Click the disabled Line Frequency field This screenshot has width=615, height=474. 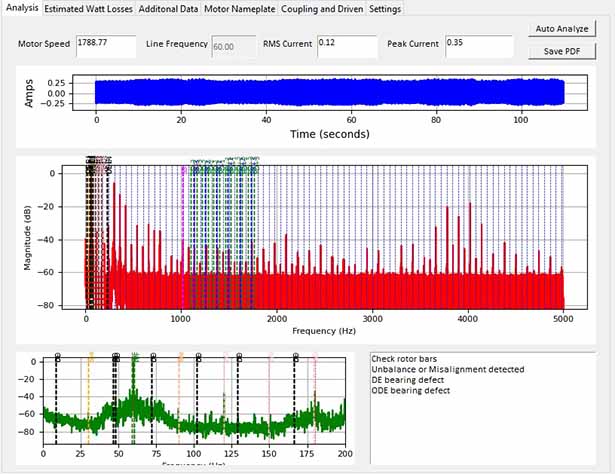(x=234, y=46)
